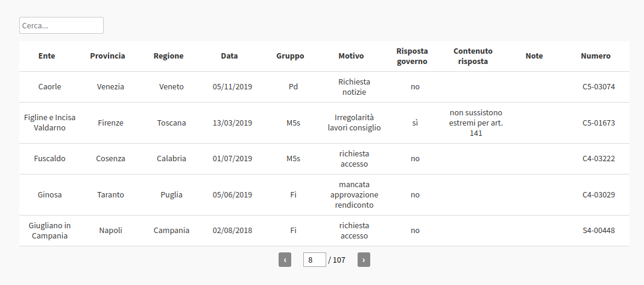Click the Giugliano in Campania cell
The width and height of the screenshot is (644, 285).
tap(49, 231)
